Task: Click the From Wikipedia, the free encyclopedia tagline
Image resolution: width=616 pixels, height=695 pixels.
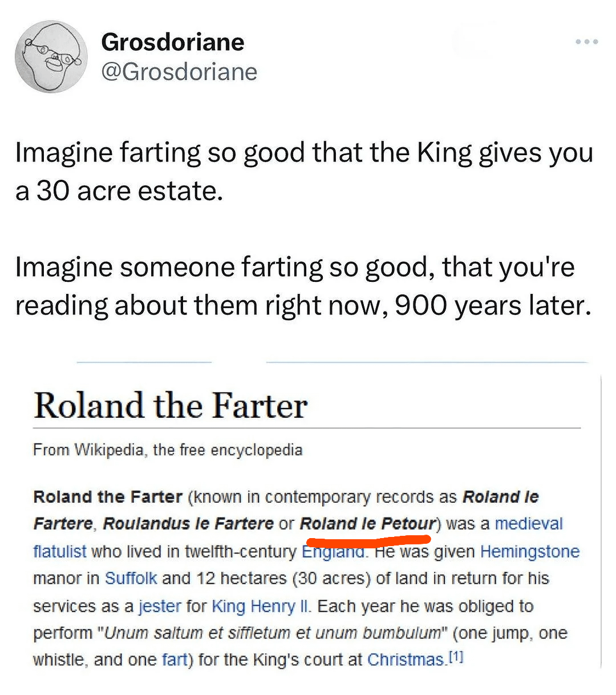Action: [168, 450]
